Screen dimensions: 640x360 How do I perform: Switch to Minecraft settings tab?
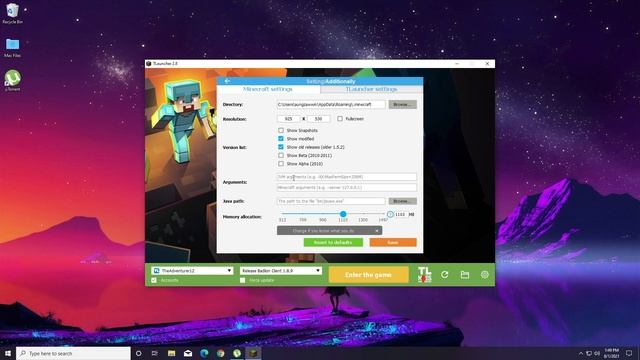tap(268, 89)
